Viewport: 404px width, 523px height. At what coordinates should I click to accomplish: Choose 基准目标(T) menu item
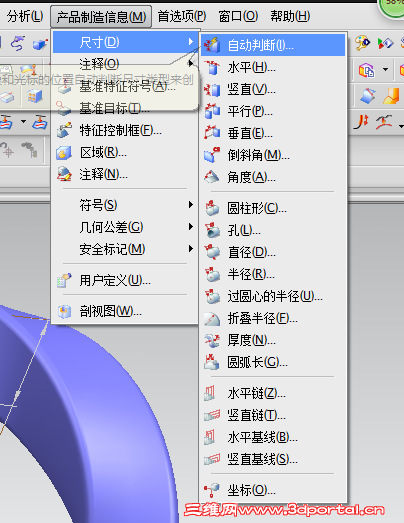click(125, 108)
